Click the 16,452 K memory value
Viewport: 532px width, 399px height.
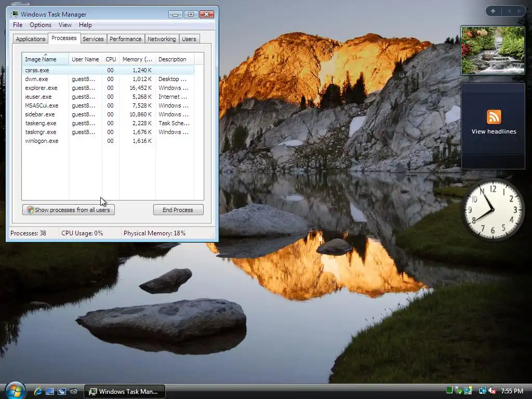tap(140, 88)
